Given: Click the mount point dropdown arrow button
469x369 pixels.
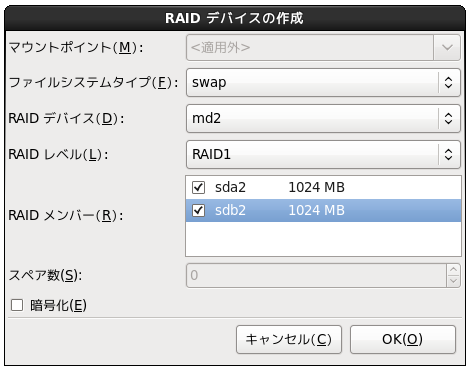Looking at the screenshot, I should tap(447, 47).
